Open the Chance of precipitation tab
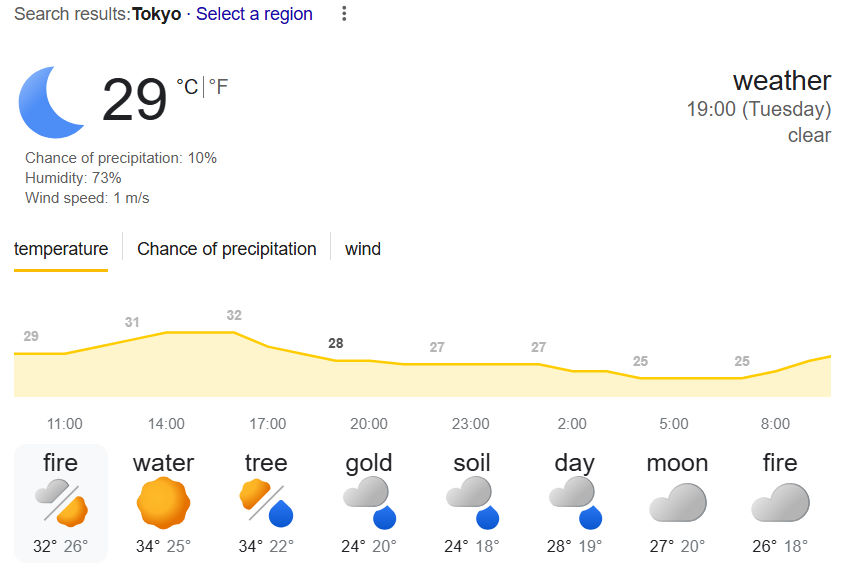Screen dimensions: 851x573 click(x=226, y=249)
